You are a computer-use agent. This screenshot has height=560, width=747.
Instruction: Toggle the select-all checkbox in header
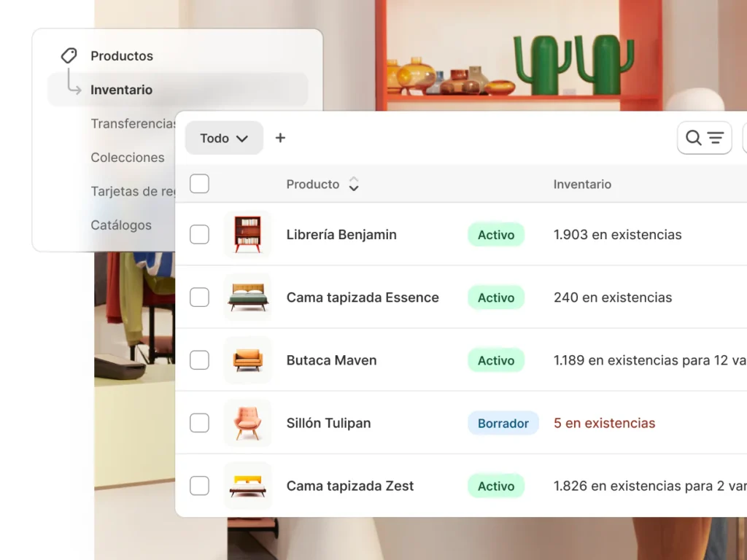(x=199, y=184)
